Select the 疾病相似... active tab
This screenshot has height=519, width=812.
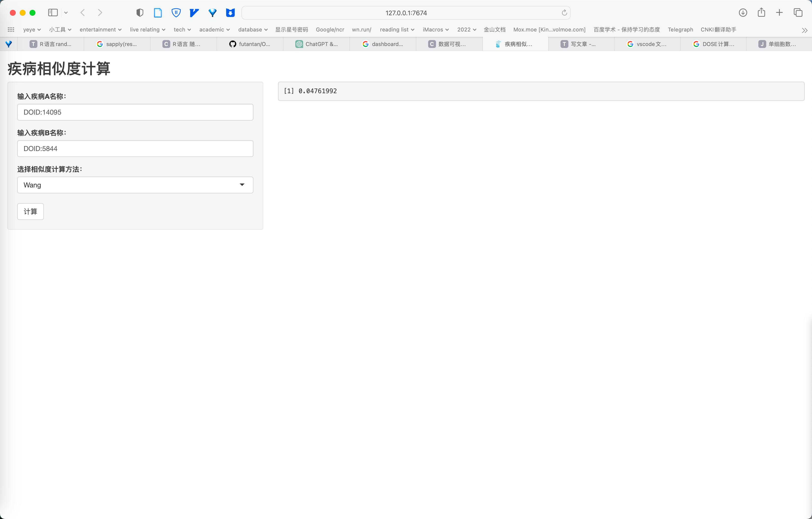pyautogui.click(x=515, y=44)
